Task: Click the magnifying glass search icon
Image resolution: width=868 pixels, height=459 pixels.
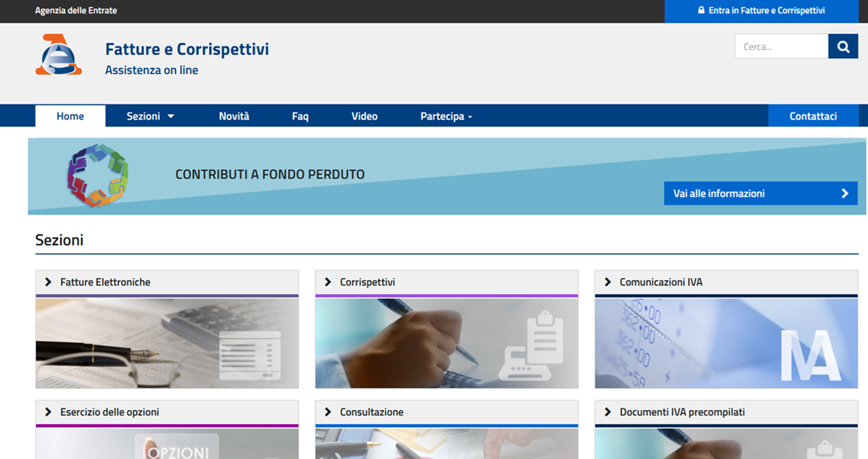Action: (843, 46)
